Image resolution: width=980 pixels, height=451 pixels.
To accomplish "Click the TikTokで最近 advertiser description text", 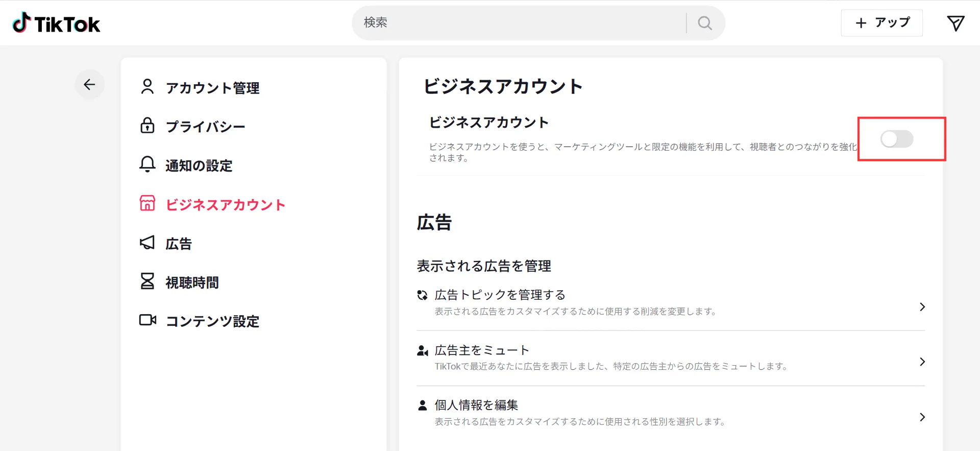I will pyautogui.click(x=611, y=366).
